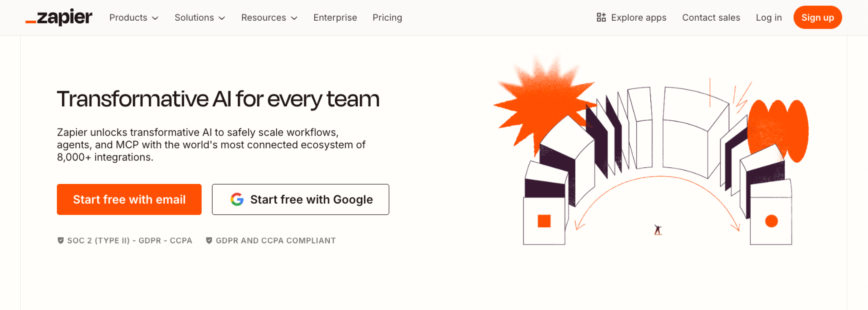868x310 pixels.
Task: Click Start free with Google
Action: [x=300, y=199]
